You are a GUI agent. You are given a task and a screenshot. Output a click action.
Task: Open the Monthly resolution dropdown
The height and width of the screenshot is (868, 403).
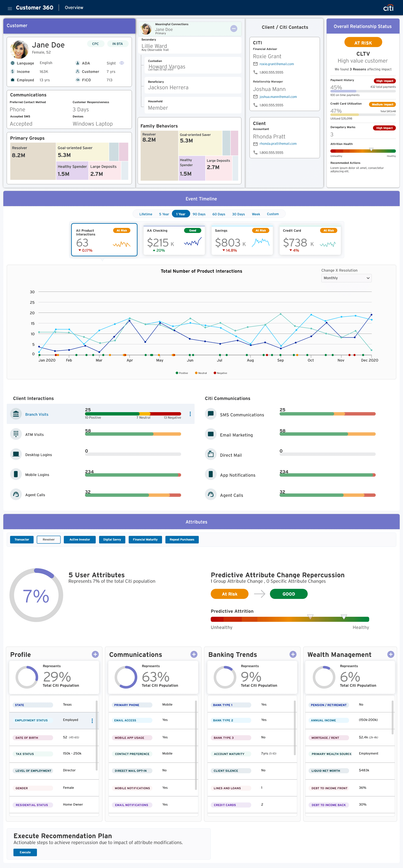[347, 278]
